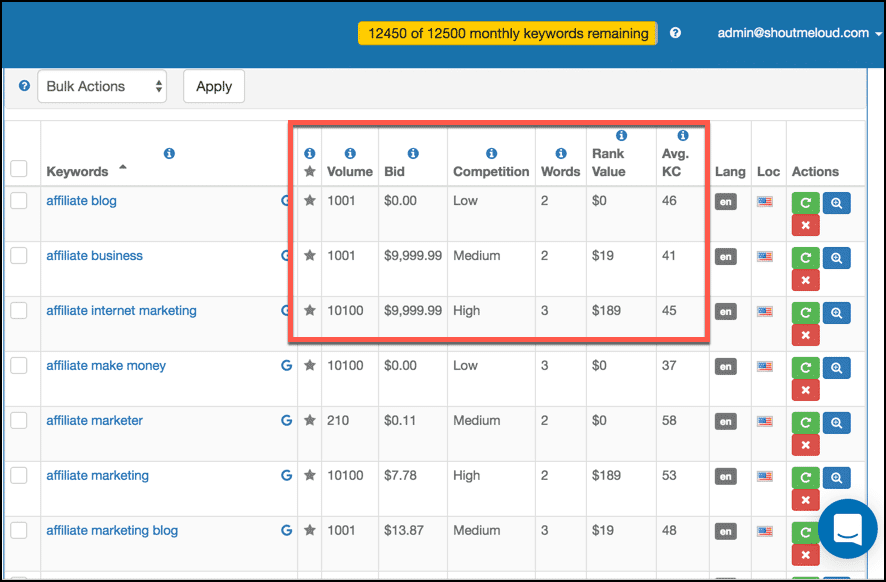This screenshot has width=886, height=582.
Task: Click the 12450 of 12500 keywords remaining badge
Action: [507, 33]
